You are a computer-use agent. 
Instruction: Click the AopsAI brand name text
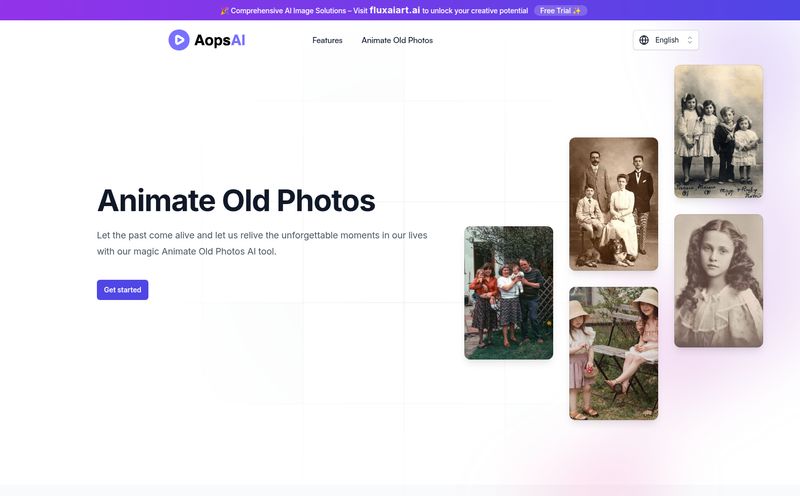pos(219,40)
